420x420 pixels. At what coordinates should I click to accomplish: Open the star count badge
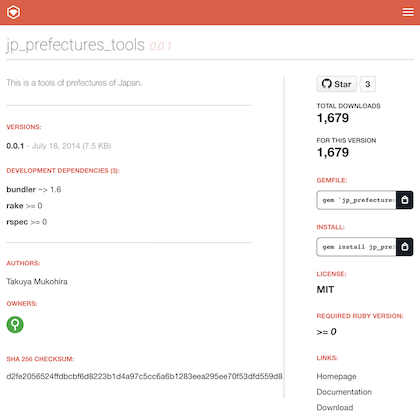(x=368, y=84)
